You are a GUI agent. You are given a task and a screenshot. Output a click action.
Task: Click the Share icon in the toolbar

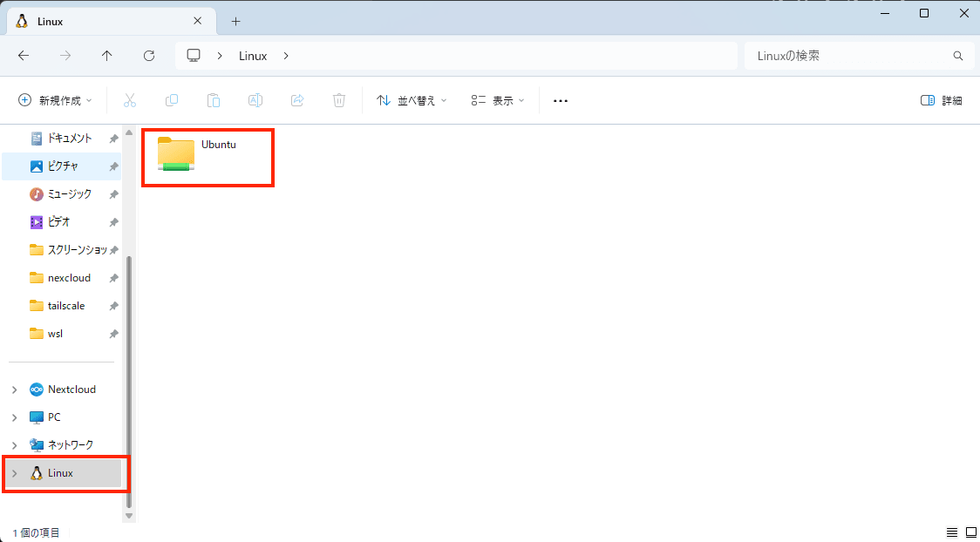pos(296,100)
